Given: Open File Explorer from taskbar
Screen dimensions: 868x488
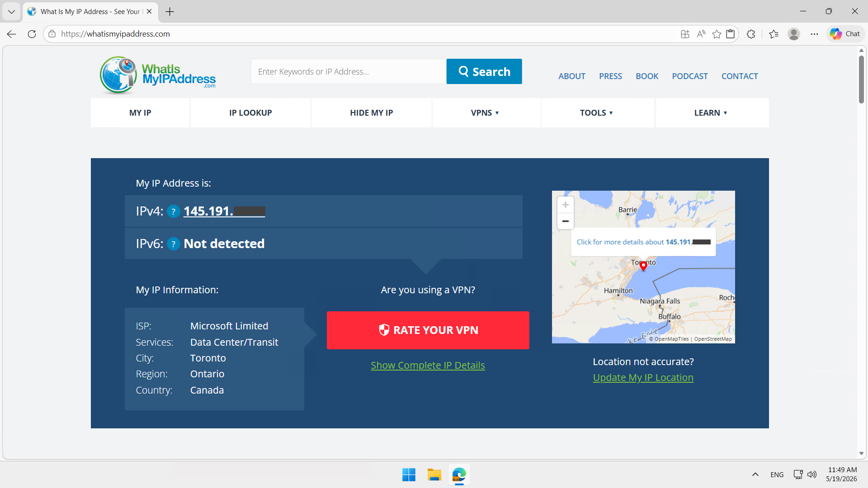Looking at the screenshot, I should 434,475.
